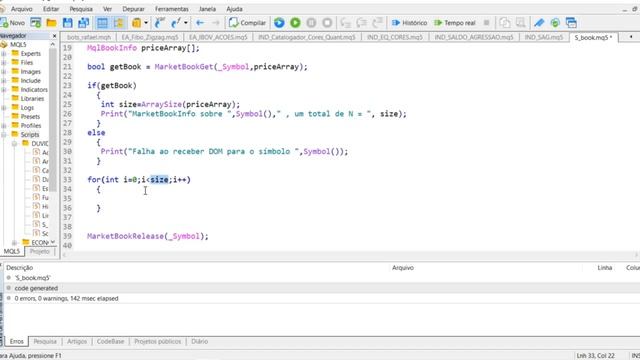Save file with the floppy disk icon
Viewport: 640px width, 360px height.
(x=67, y=23)
